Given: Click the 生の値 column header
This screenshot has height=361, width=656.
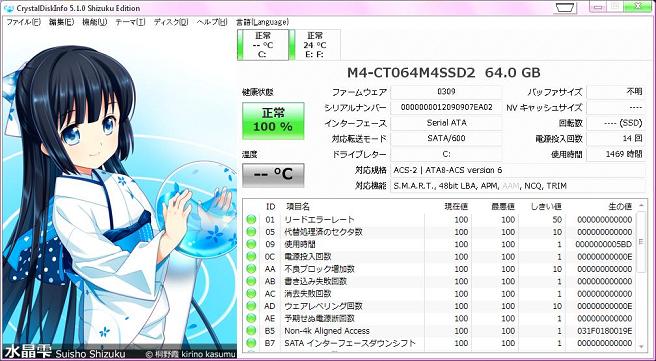Looking at the screenshot, I should (x=620, y=206).
